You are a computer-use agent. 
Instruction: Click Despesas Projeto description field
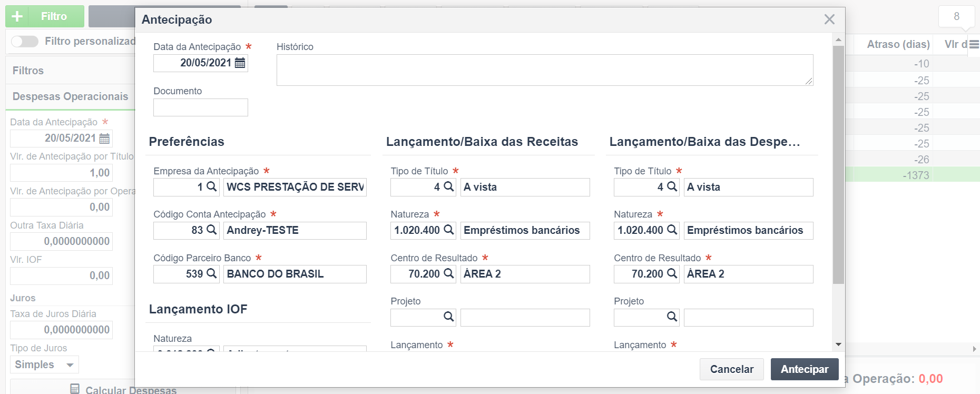[x=749, y=318]
